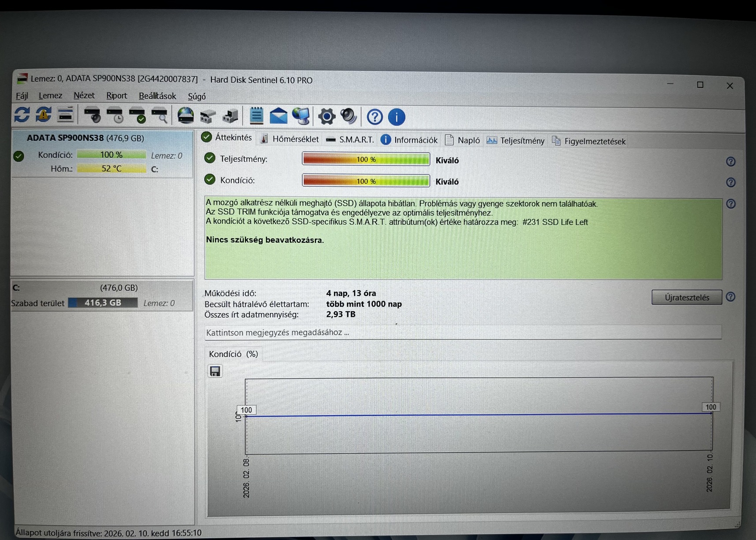Click the refresh icon with warning triangle

coord(44,115)
